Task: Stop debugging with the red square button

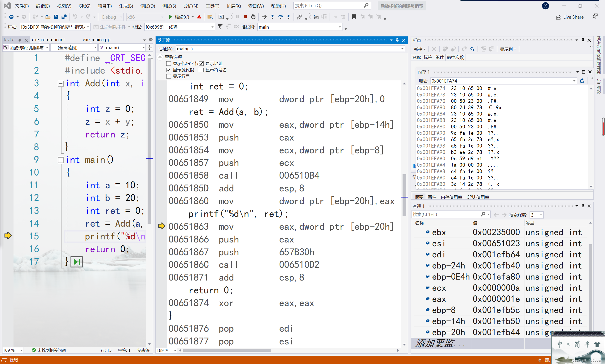Action: 245,17
